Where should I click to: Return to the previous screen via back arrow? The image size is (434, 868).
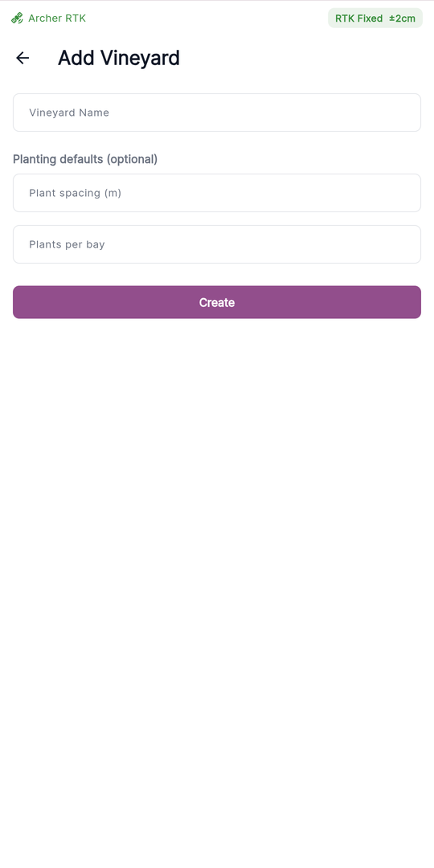point(23,58)
